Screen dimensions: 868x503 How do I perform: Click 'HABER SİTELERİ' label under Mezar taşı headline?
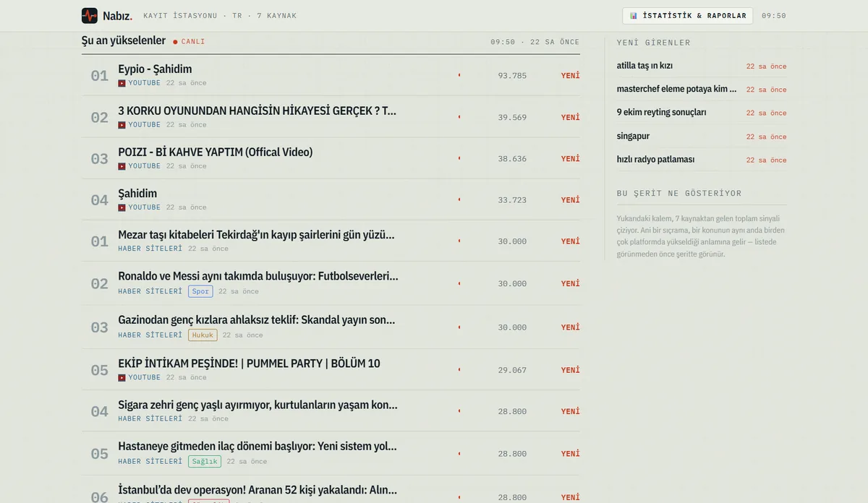(x=150, y=249)
